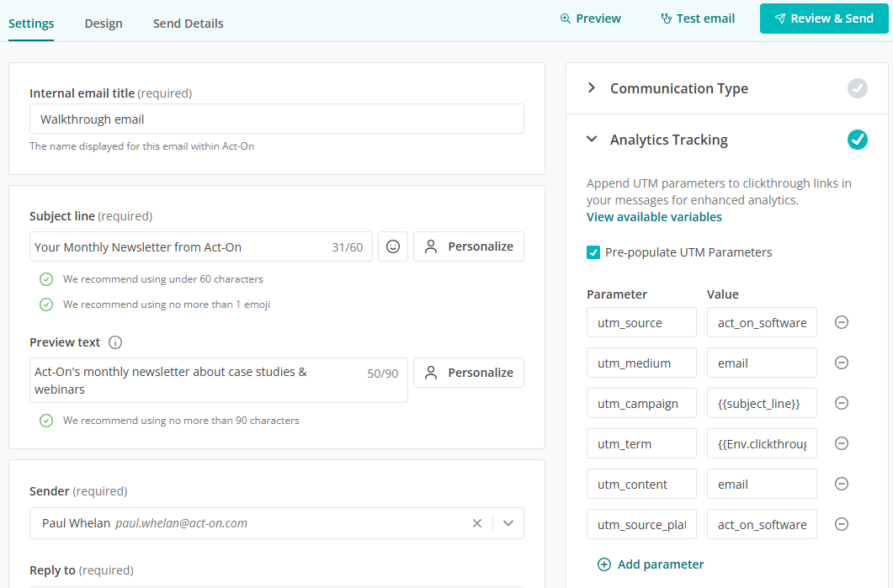Click the Preview text info icon
The image size is (893, 588).
(116, 342)
